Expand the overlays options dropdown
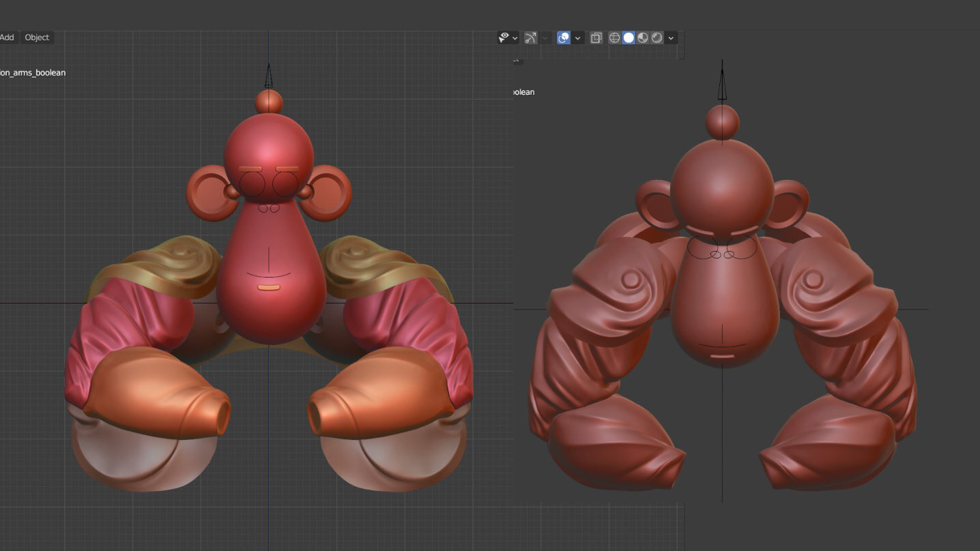The height and width of the screenshot is (551, 980). click(x=577, y=38)
